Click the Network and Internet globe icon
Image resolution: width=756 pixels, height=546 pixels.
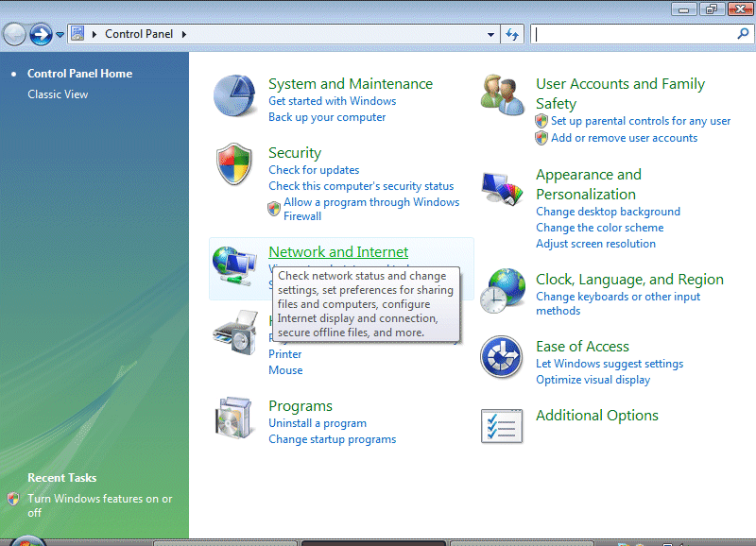click(234, 266)
